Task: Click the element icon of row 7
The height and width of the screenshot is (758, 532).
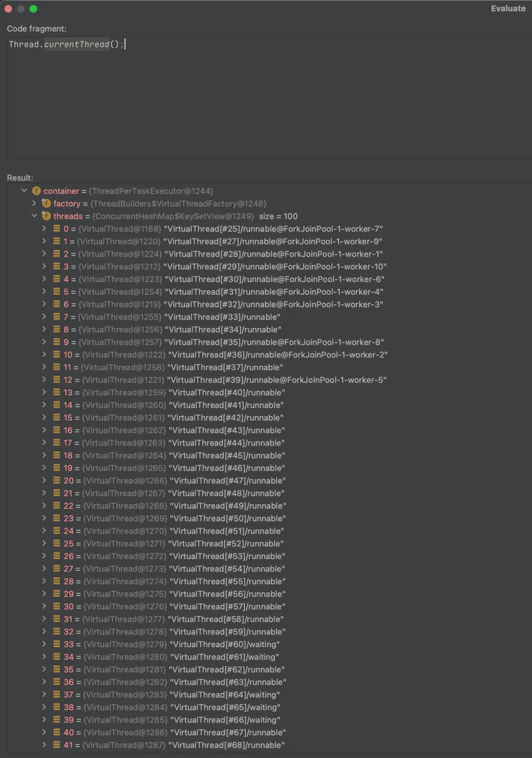Action: 57,317
